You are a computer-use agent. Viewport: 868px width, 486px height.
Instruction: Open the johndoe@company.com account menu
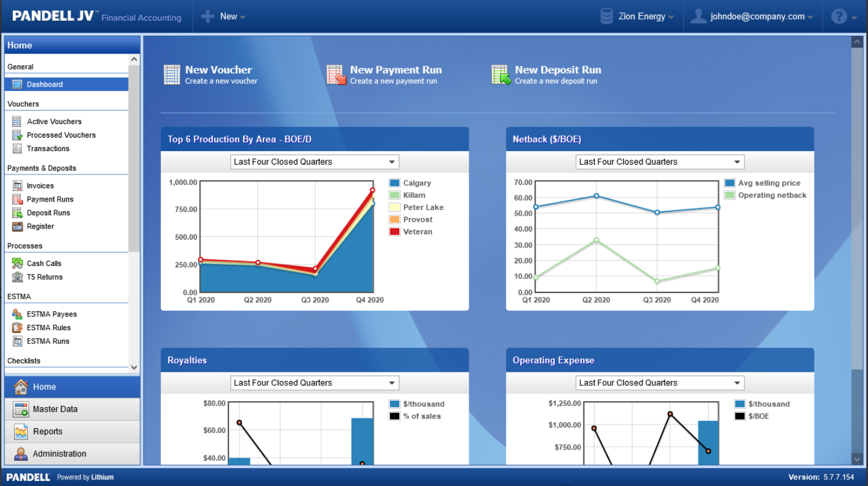coord(762,17)
